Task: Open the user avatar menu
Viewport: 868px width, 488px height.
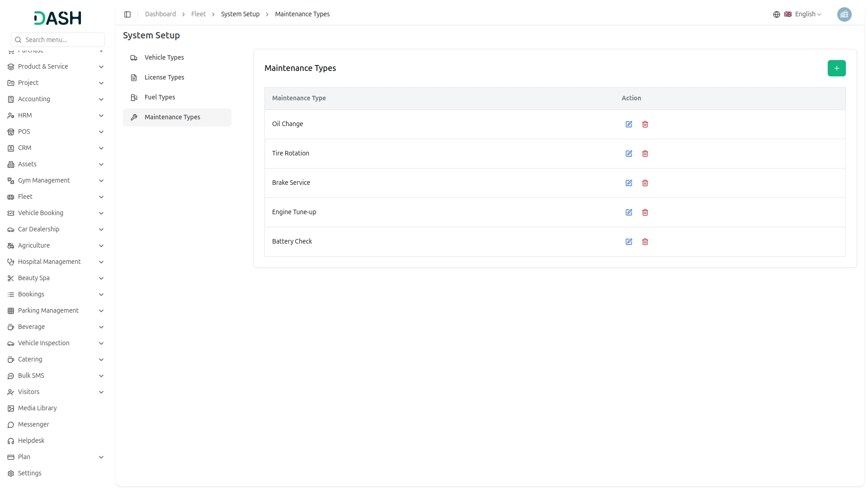Action: [x=844, y=14]
